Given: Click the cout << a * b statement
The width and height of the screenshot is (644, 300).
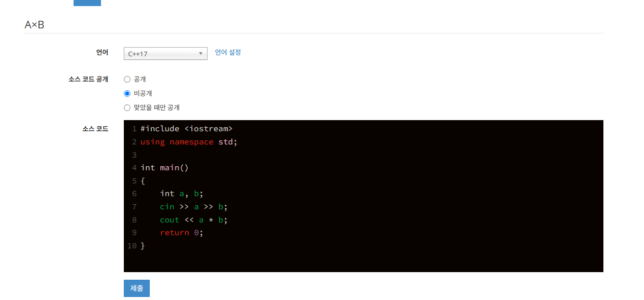Looking at the screenshot, I should tap(193, 219).
